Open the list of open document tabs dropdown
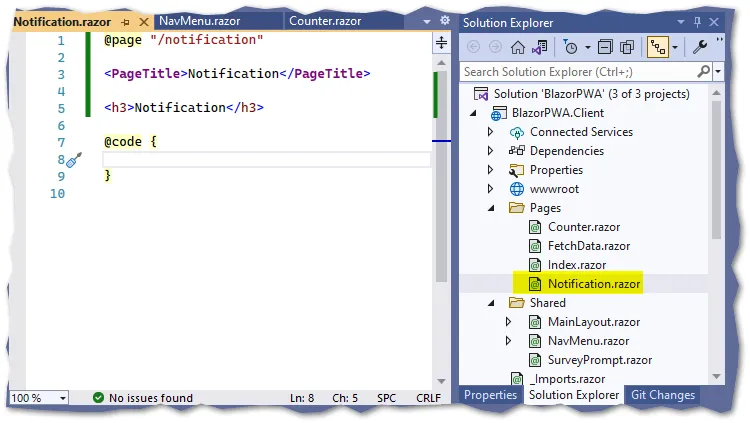 tap(427, 22)
